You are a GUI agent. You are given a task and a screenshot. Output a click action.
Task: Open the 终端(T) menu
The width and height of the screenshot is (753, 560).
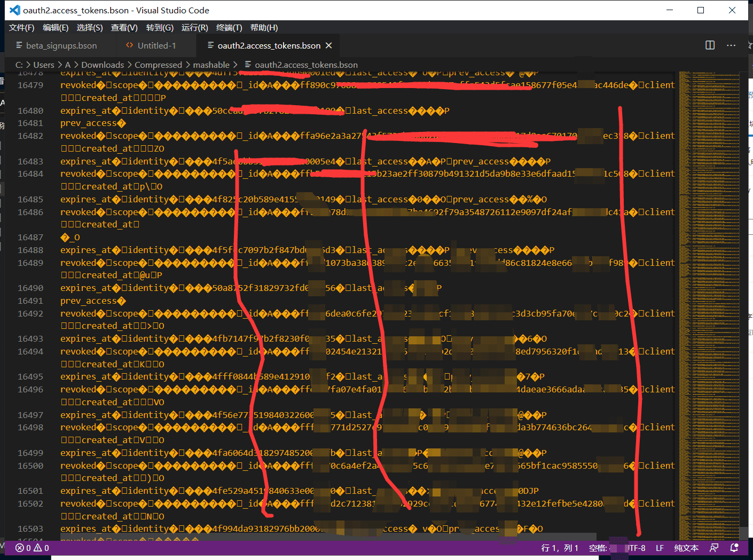coord(229,28)
